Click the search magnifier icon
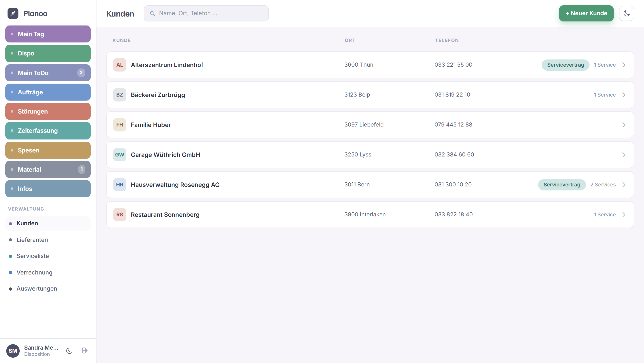The width and height of the screenshot is (644, 363). tap(152, 13)
